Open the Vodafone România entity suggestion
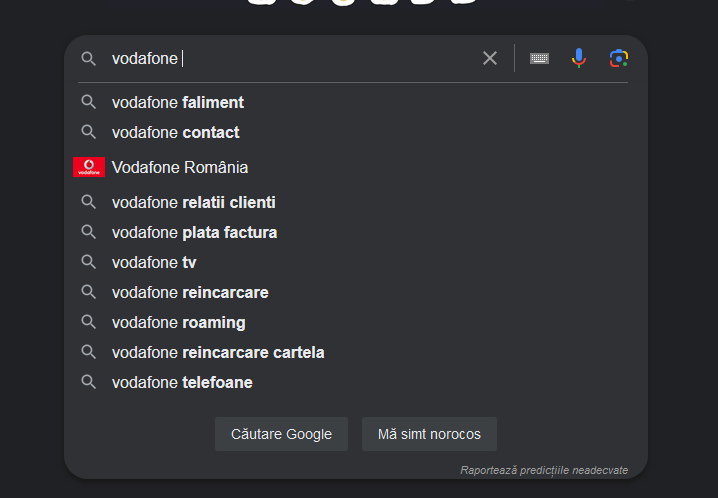The height and width of the screenshot is (498, 718). (180, 168)
